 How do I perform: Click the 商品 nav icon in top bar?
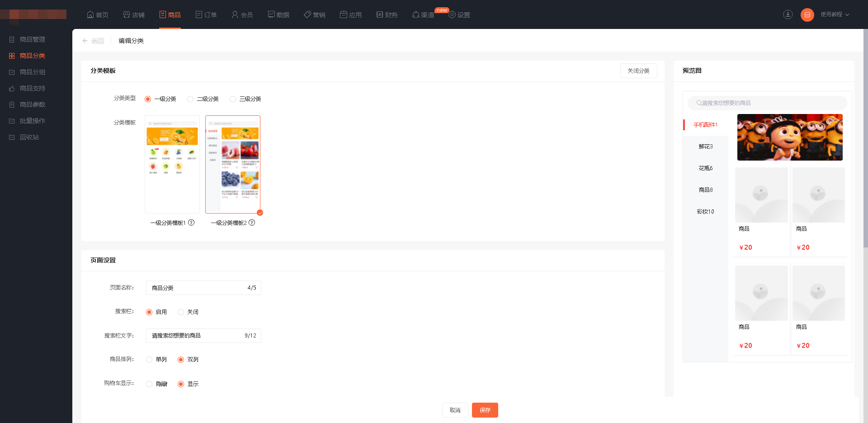tap(163, 14)
